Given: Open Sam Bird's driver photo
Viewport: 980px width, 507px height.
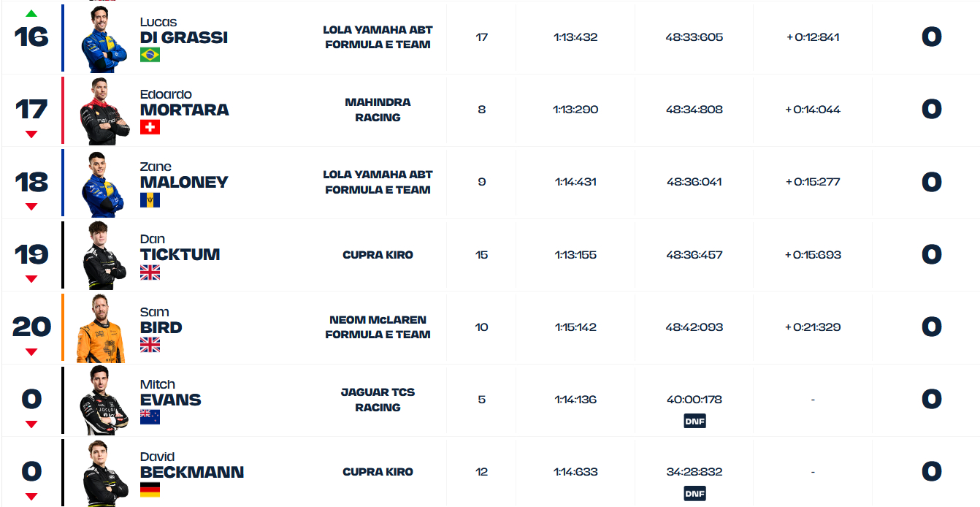Looking at the screenshot, I should coord(102,329).
